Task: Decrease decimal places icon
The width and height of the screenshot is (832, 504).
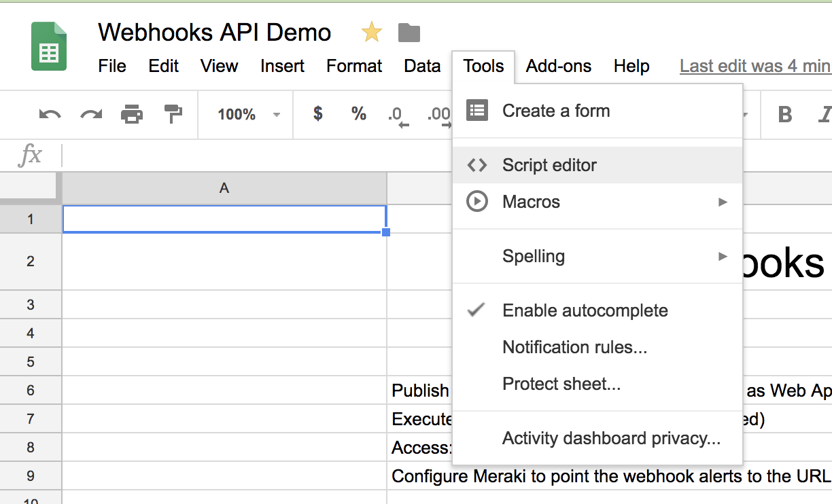Action: tap(398, 116)
